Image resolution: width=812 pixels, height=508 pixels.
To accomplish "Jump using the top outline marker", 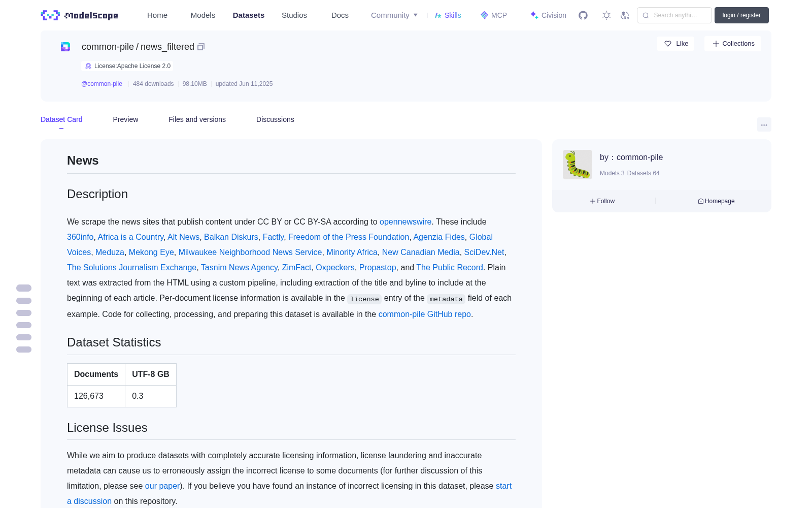I will [x=24, y=288].
